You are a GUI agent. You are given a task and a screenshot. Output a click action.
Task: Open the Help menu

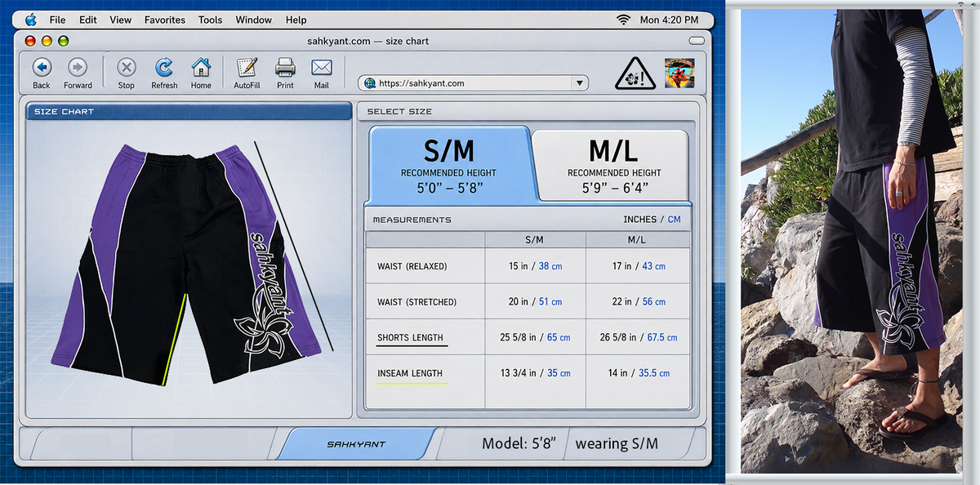(296, 20)
